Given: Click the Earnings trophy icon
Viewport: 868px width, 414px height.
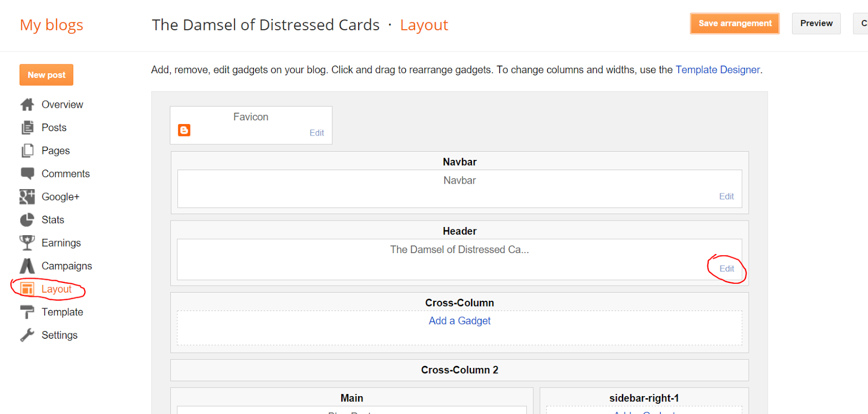Looking at the screenshot, I should pyautogui.click(x=27, y=243).
